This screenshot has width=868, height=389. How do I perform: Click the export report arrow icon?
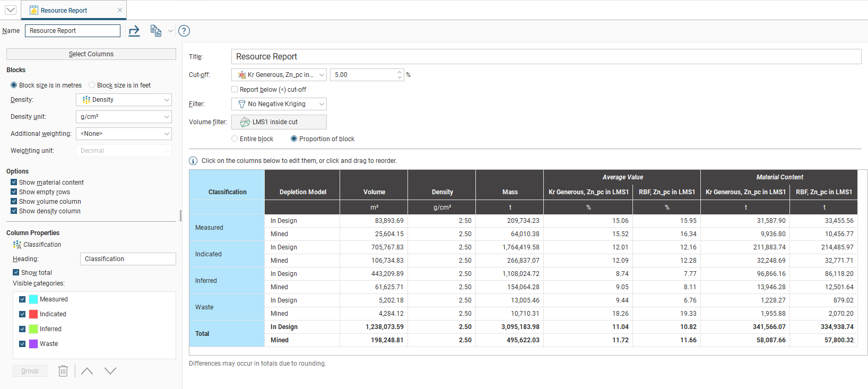[134, 31]
